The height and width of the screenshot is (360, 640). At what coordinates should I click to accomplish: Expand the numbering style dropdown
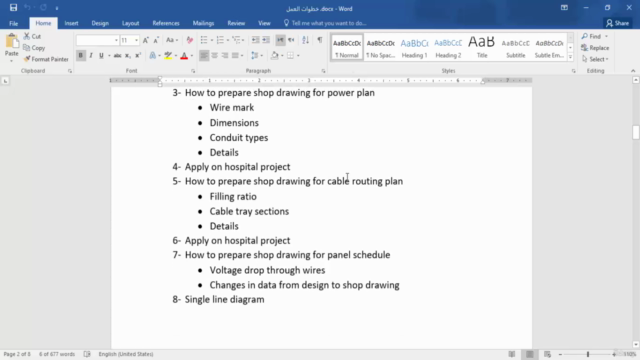(x=227, y=40)
